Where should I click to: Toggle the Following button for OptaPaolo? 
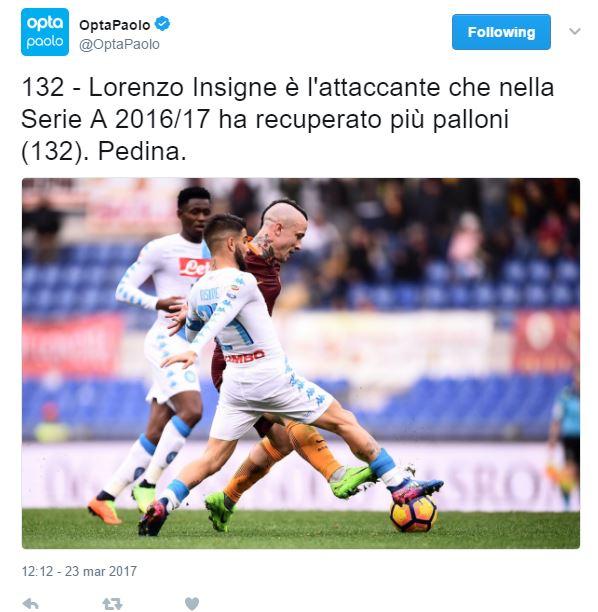(501, 32)
